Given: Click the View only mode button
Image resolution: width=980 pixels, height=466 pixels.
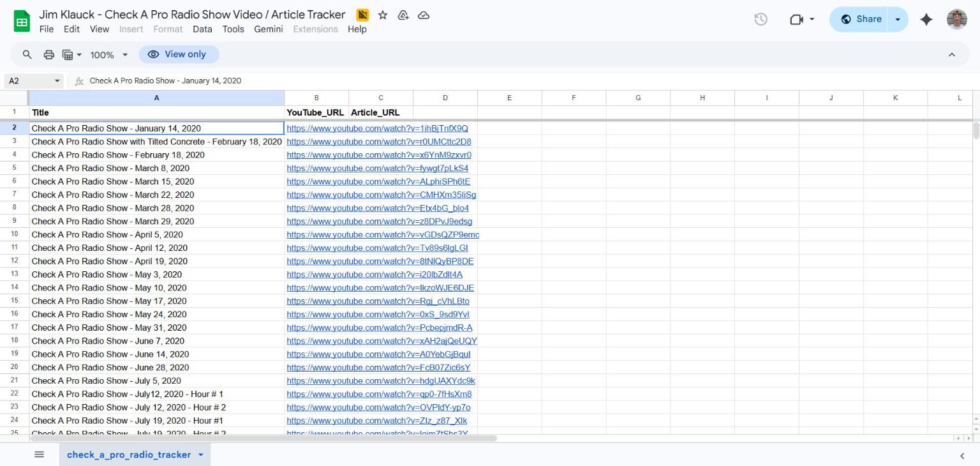Looking at the screenshot, I should [x=179, y=54].
